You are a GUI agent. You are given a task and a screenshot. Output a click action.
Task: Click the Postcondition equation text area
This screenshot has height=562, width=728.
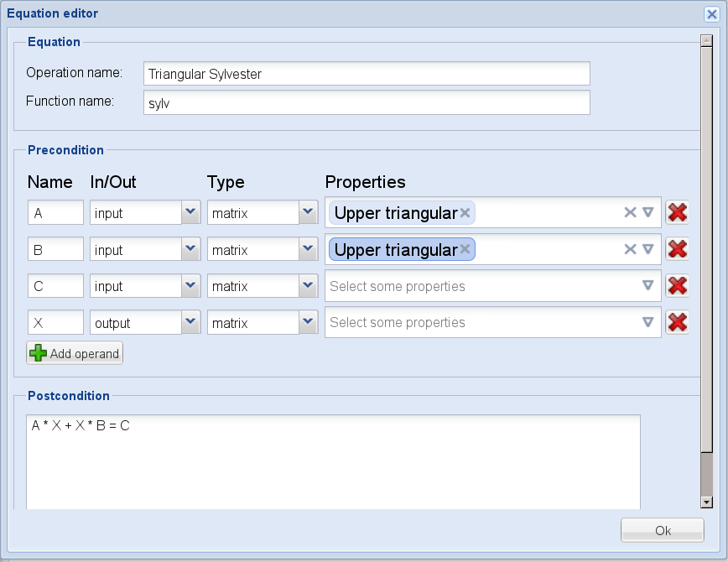tap(333, 461)
